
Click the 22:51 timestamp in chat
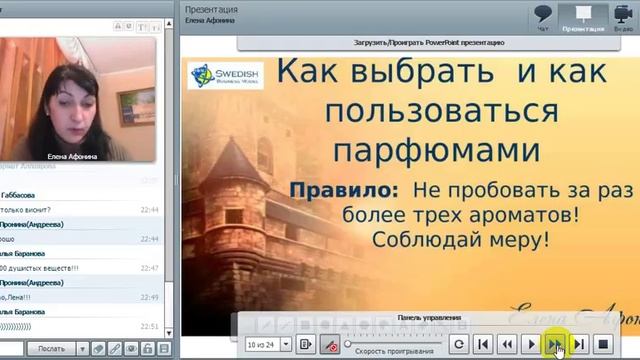149,327
